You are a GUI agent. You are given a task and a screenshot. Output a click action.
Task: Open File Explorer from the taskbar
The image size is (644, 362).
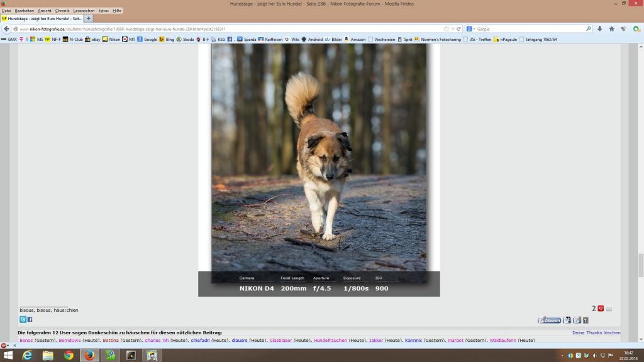48,356
